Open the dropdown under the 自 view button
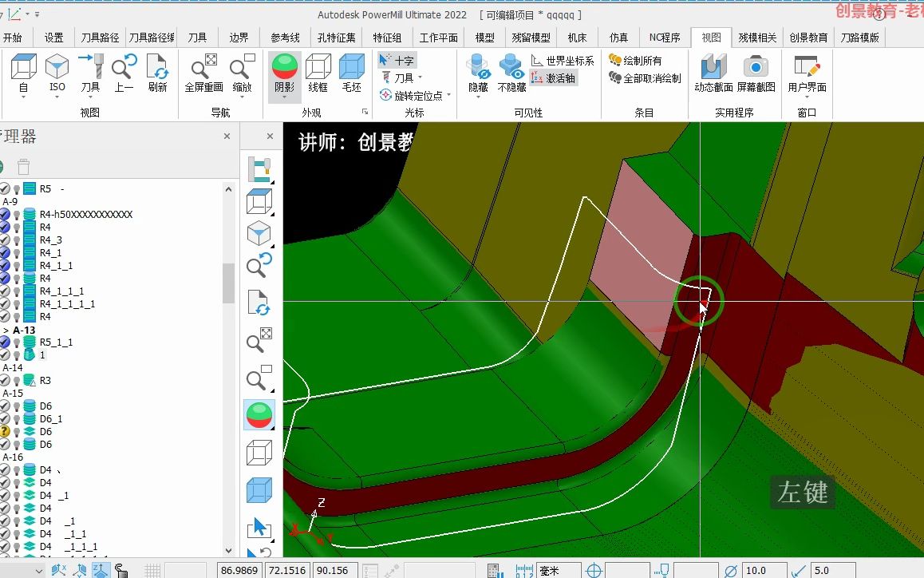Image resolution: width=924 pixels, height=578 pixels. coord(24,96)
